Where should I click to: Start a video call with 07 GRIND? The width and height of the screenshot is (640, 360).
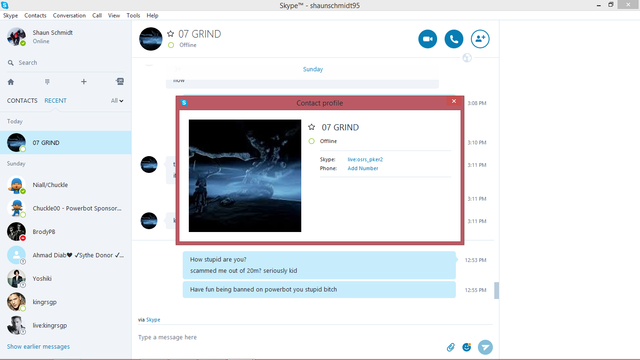427,39
